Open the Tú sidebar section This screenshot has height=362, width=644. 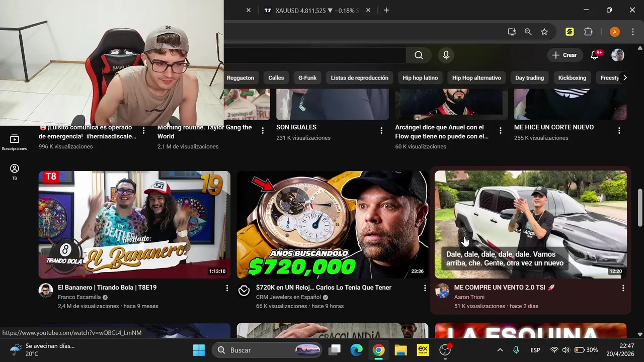coord(14,172)
